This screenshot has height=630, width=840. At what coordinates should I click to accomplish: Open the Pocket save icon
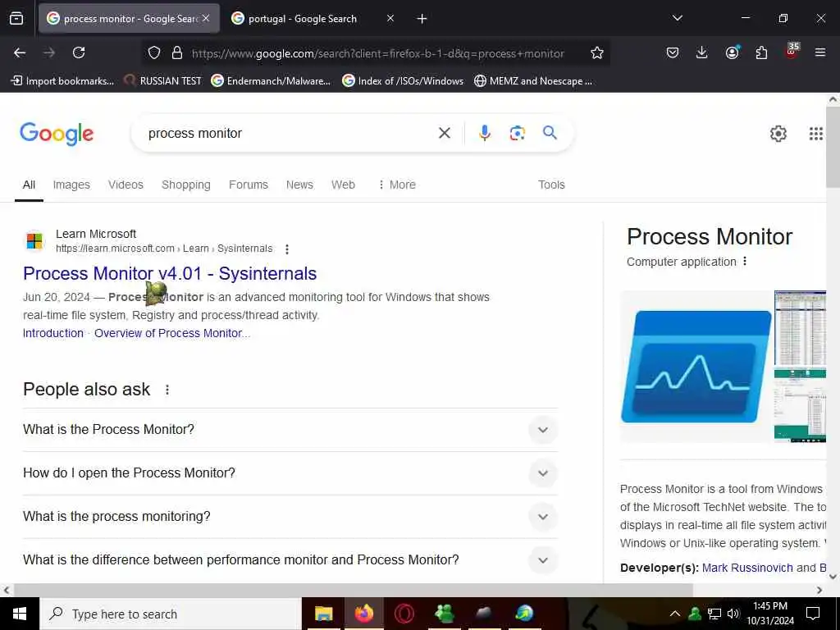click(x=673, y=52)
